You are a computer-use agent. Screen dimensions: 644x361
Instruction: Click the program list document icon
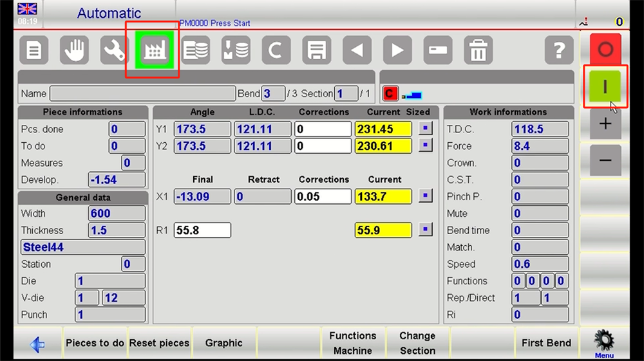33,50
